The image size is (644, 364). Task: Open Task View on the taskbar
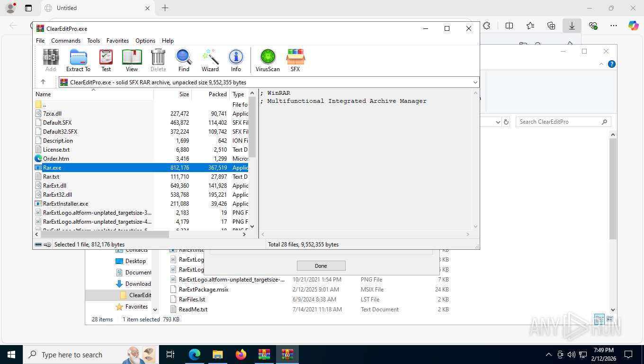170,355
